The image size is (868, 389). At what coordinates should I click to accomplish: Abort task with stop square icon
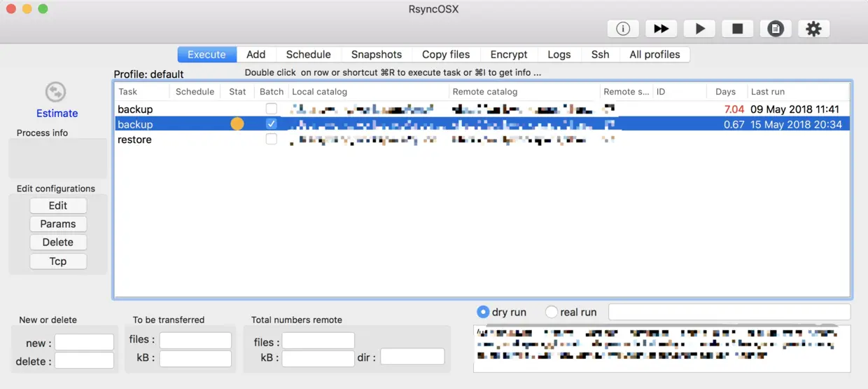pos(737,29)
